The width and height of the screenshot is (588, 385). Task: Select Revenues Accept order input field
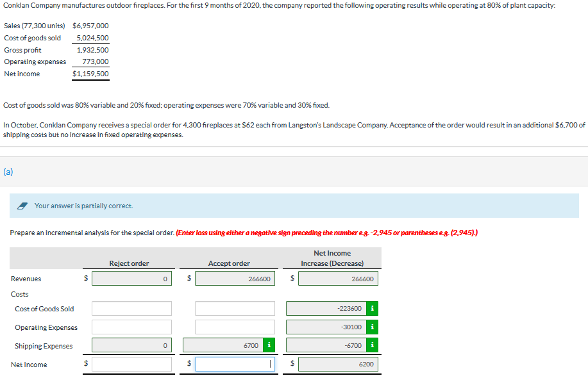(x=235, y=279)
